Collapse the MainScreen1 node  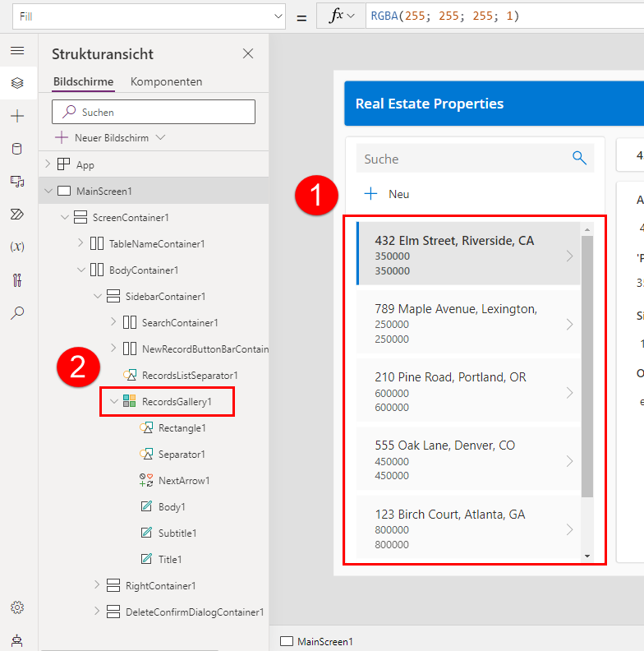point(48,191)
